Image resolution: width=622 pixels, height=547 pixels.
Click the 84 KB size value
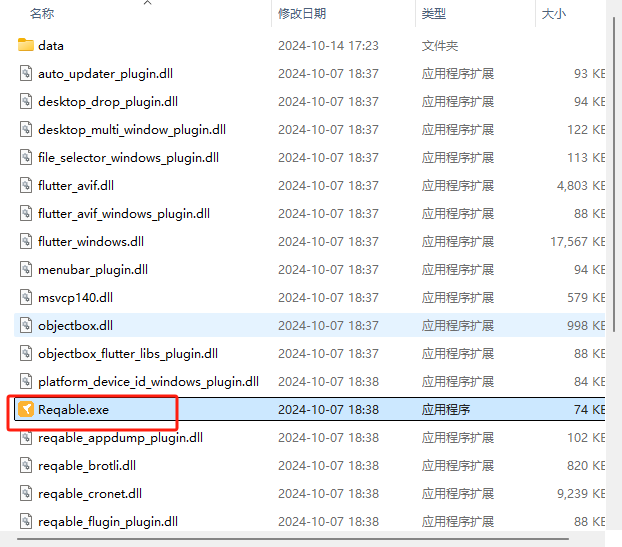click(x=589, y=382)
